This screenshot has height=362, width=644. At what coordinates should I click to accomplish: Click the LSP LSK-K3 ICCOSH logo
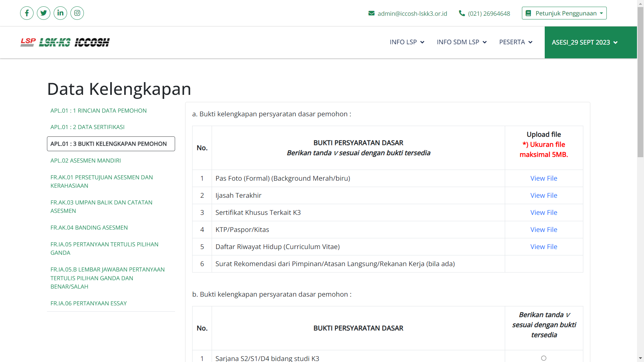click(65, 42)
